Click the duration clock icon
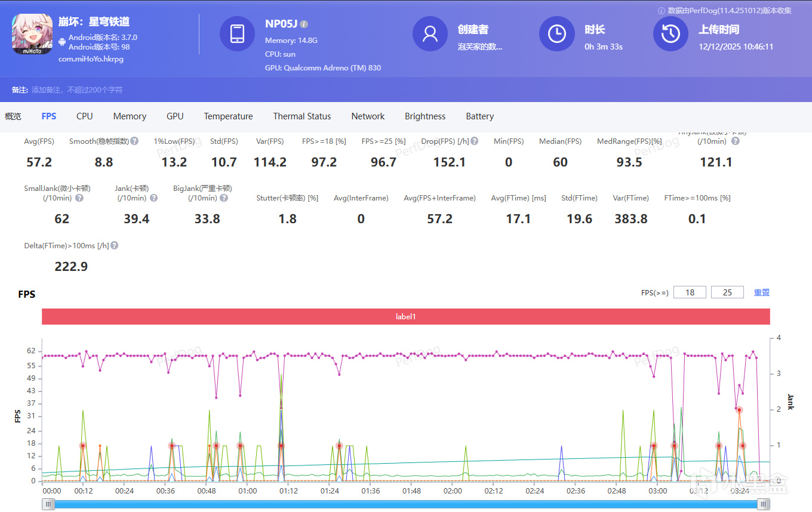The image size is (812, 512). 556,34
